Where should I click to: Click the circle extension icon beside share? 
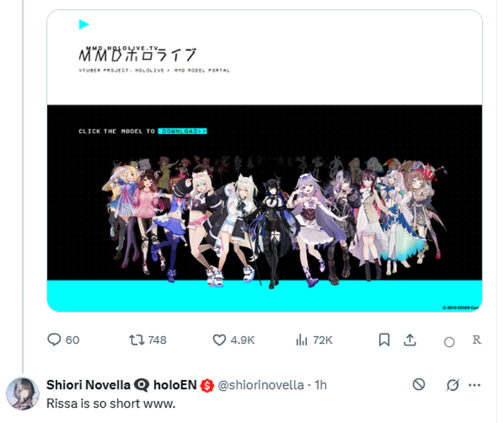pos(449,342)
